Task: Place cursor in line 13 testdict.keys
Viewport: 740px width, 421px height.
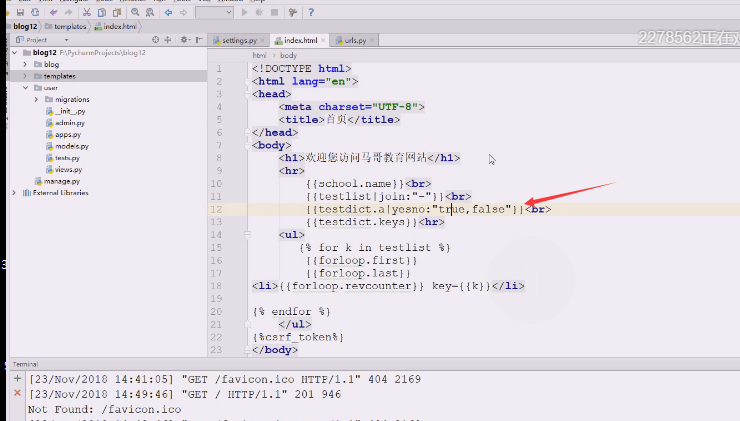Action: click(362, 222)
